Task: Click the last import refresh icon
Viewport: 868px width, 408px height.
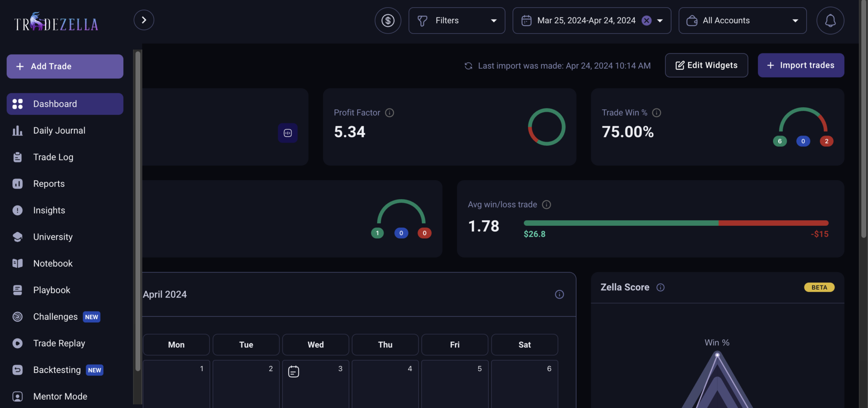Action: (468, 66)
